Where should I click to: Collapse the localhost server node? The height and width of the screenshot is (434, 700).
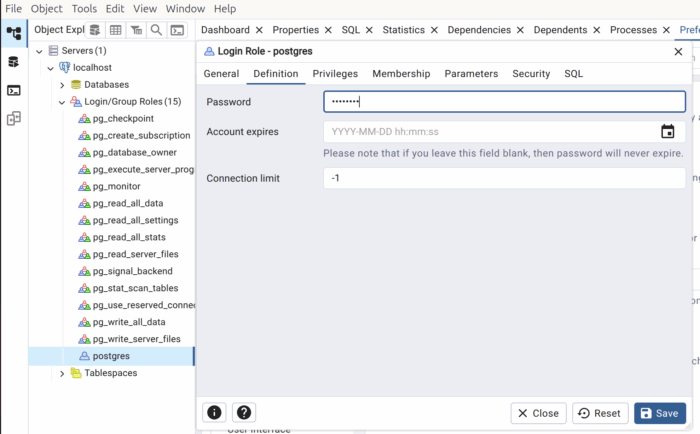[51, 68]
